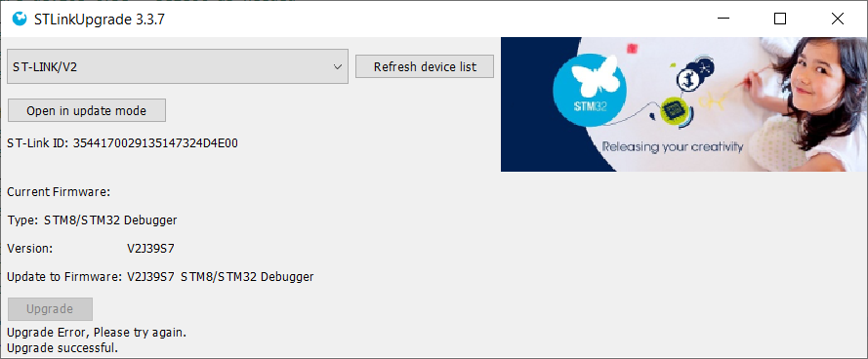868x359 pixels.
Task: Click the Upgrade Error status message
Action: (x=97, y=333)
